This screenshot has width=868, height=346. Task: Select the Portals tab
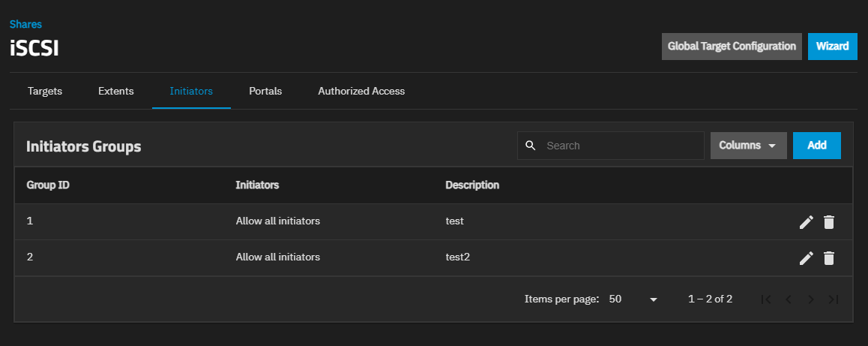(265, 92)
